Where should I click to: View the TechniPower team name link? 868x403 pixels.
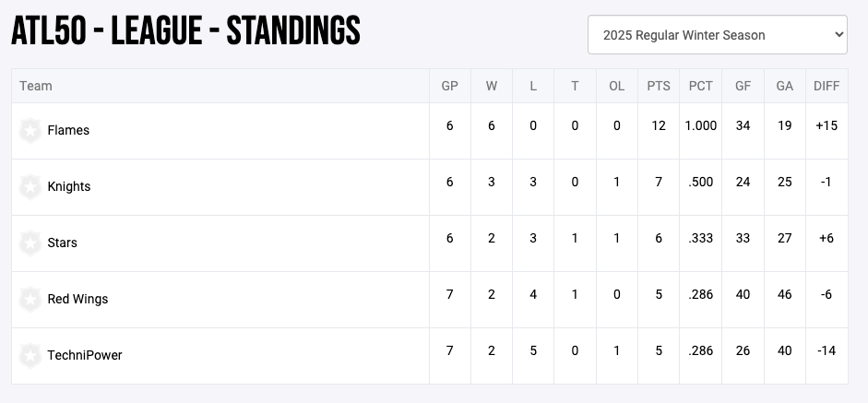click(x=85, y=356)
